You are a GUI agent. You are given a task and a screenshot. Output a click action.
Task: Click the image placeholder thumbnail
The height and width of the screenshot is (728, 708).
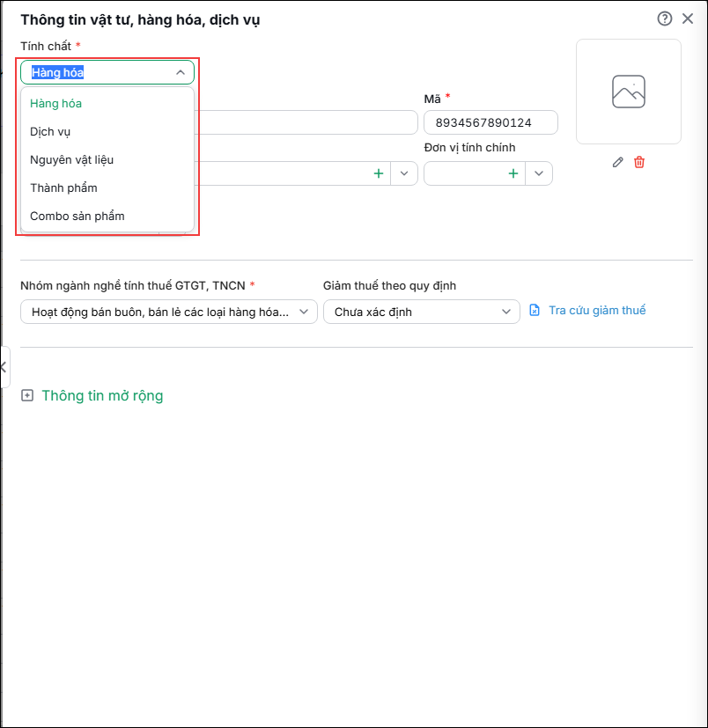[x=629, y=92]
